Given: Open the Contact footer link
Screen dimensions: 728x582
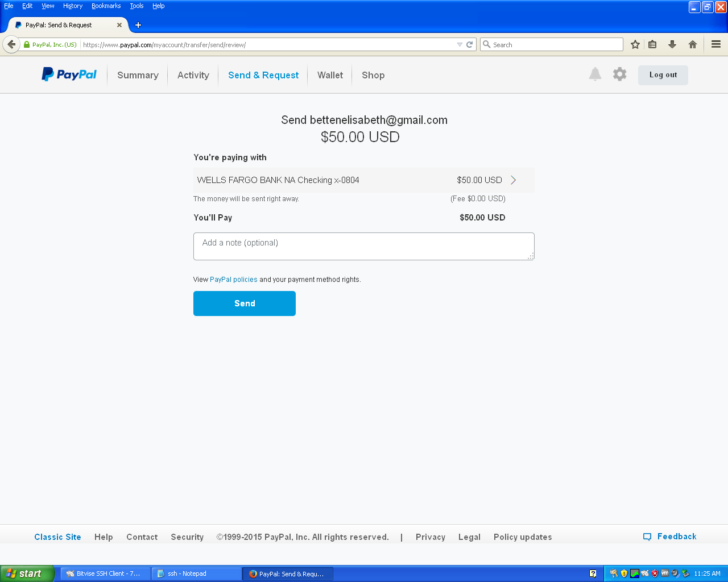Looking at the screenshot, I should click(142, 537).
